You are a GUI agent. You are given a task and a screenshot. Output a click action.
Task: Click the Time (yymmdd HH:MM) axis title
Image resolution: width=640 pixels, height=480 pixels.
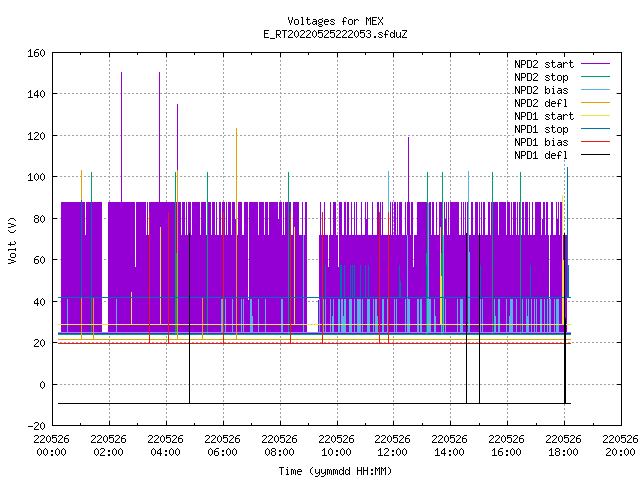(335, 471)
